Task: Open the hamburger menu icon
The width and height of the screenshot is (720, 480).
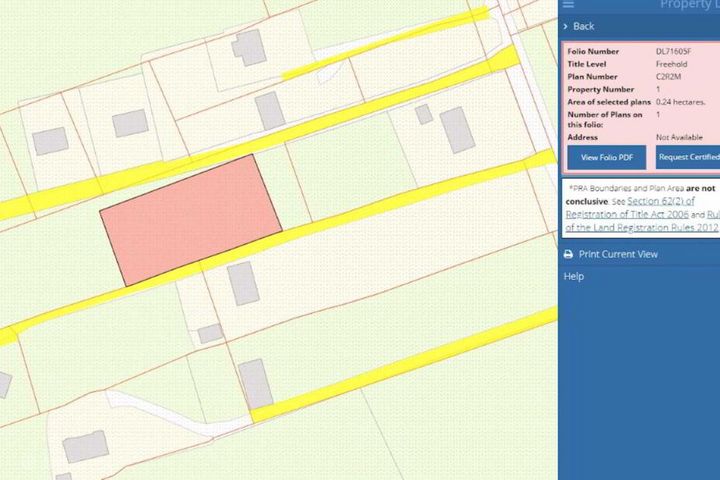Action: 568,4
